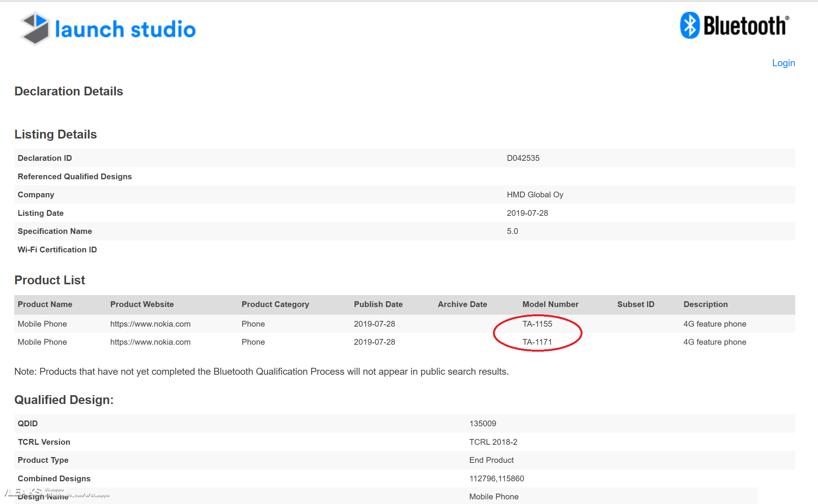
Task: Click the Listing Details heading
Action: coord(55,134)
